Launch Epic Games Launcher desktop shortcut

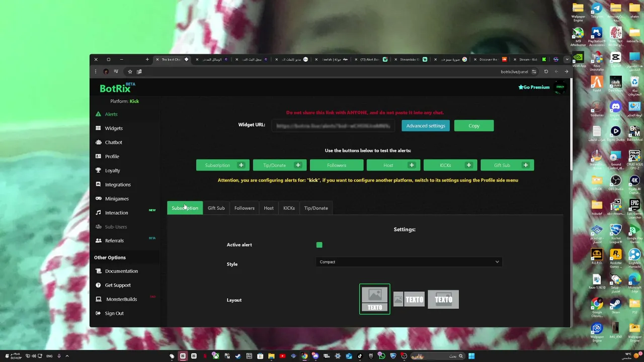(x=634, y=208)
